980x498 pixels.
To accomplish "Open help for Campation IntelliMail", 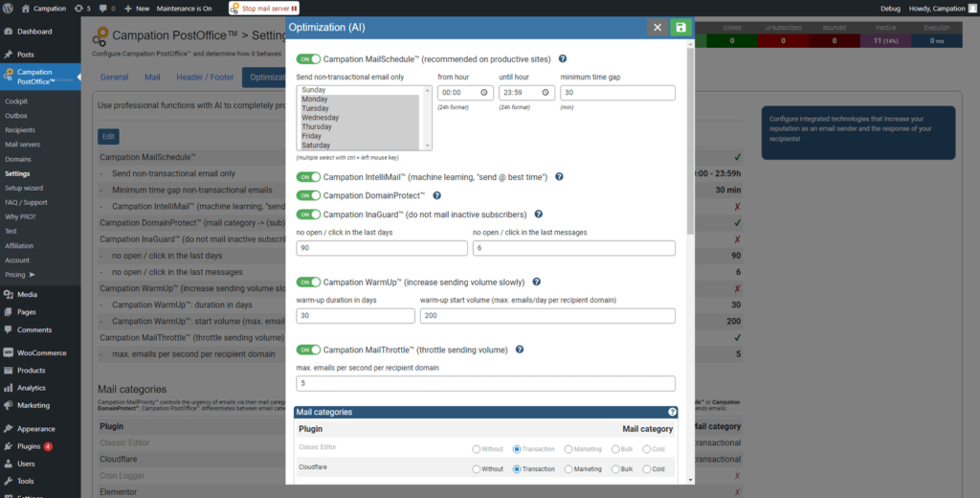I will (559, 177).
